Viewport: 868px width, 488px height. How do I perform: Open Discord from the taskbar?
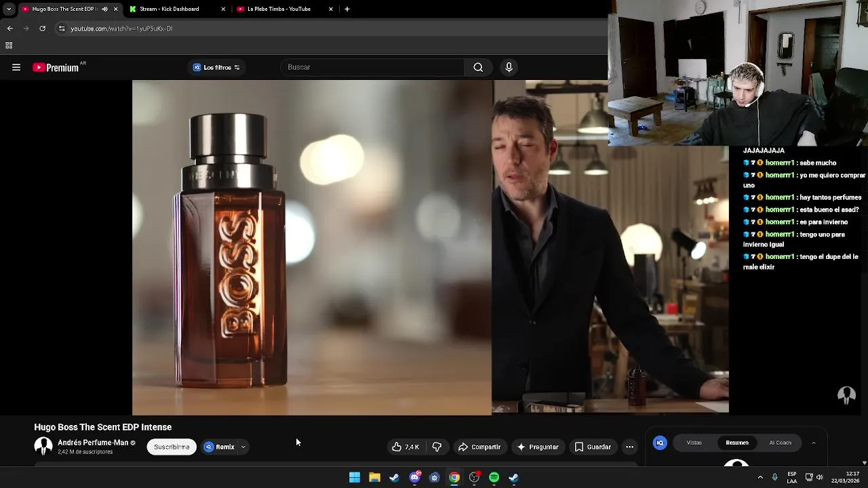414,477
